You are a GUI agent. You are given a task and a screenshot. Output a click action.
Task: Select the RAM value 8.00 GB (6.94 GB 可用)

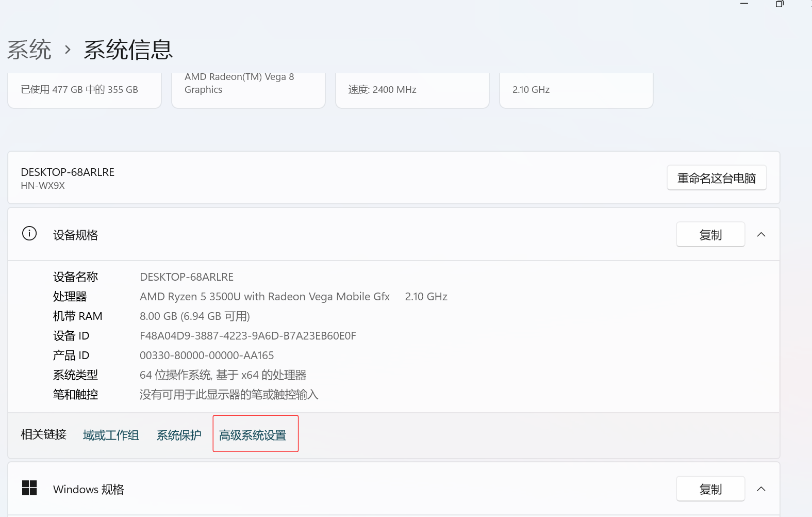tap(195, 316)
